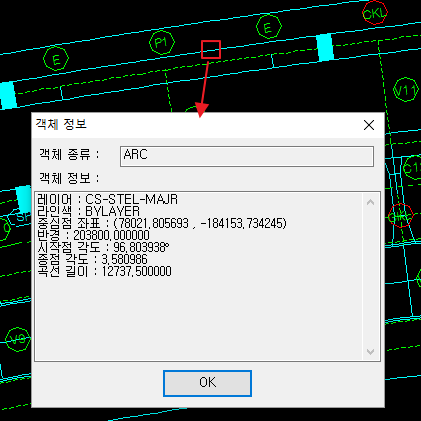The width and height of the screenshot is (421, 421).
Task: Click the red selection box on the arc
Action: (x=211, y=50)
